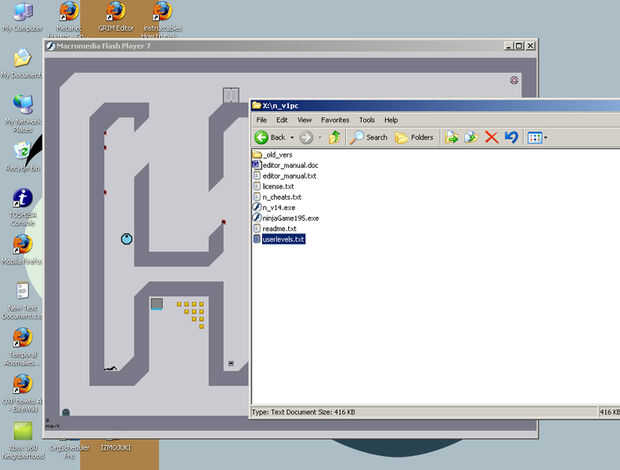Open the Views dropdown arrow
620x470 pixels.
point(546,138)
